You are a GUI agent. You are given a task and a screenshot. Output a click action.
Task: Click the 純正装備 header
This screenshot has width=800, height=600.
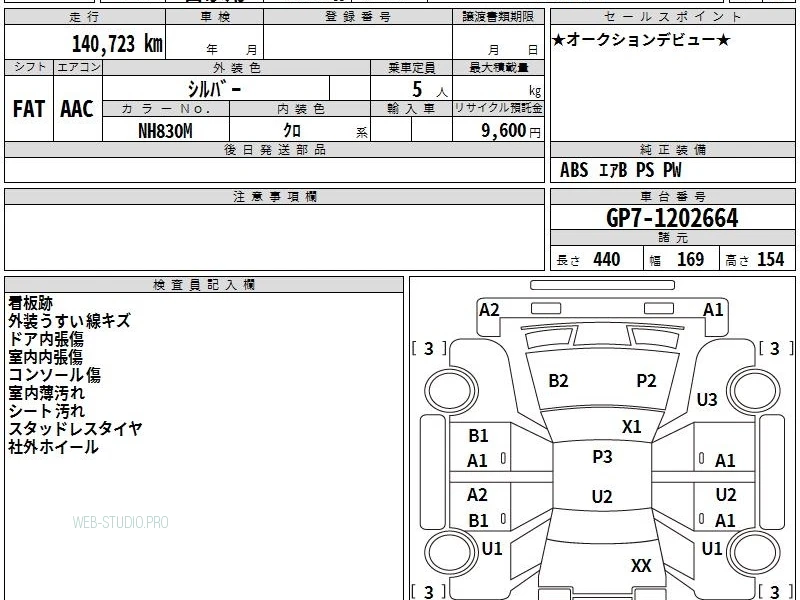pos(672,149)
